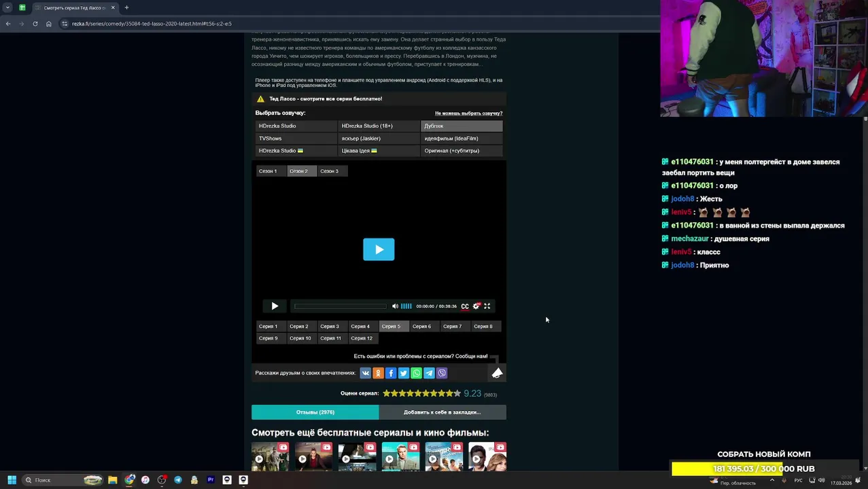Viewport: 868px width, 489px height.
Task: Click the РУС language indicator
Action: 799,481
